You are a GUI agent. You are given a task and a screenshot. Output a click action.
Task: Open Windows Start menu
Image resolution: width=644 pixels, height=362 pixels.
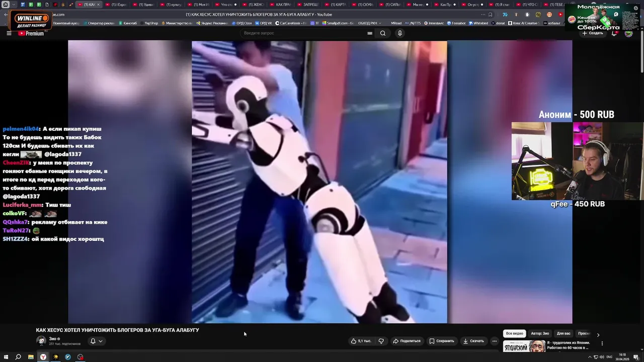6,357
